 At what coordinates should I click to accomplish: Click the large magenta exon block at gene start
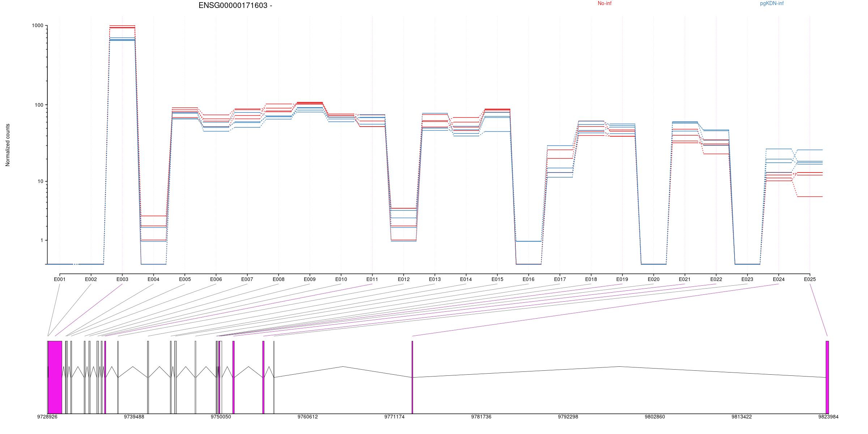(55, 377)
